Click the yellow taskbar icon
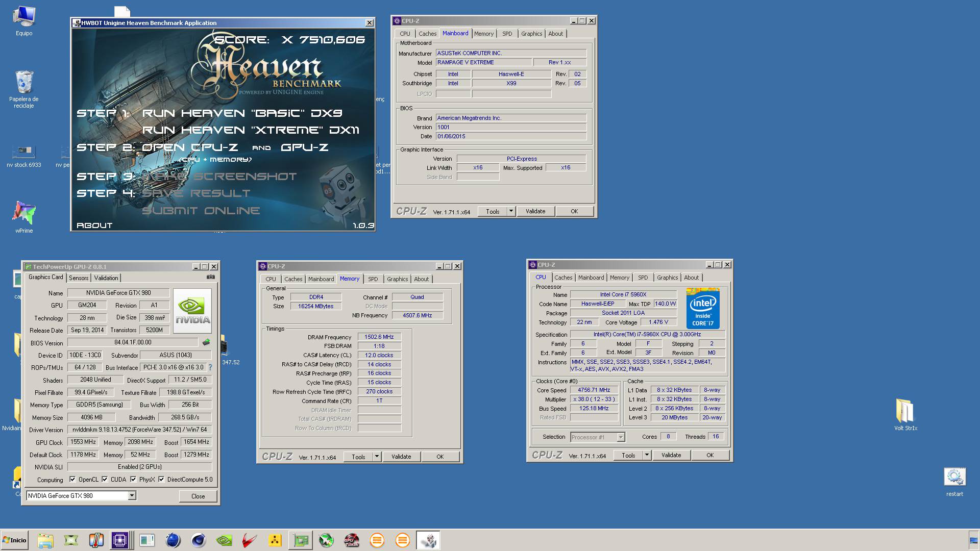Screen dimensions: 980x551 pos(275,540)
